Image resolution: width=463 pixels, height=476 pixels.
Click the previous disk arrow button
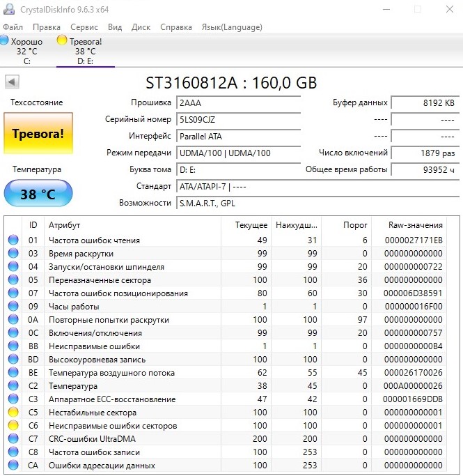click(x=12, y=82)
